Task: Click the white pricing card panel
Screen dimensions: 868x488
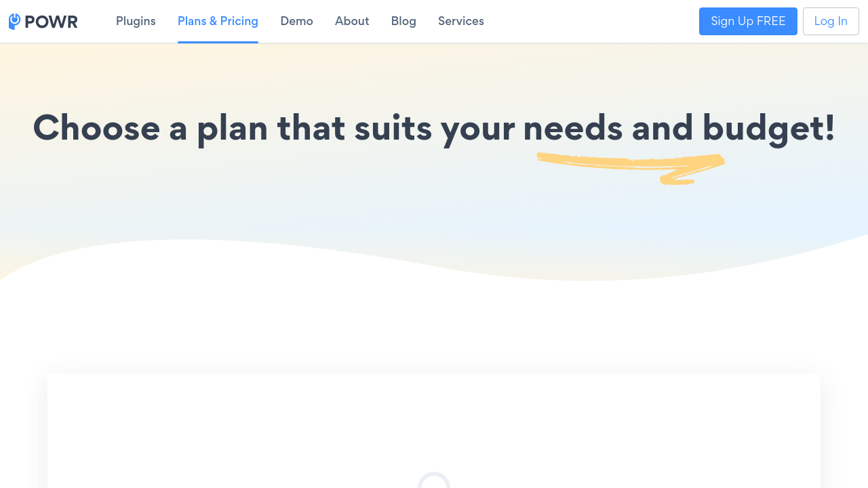Action: [434, 430]
